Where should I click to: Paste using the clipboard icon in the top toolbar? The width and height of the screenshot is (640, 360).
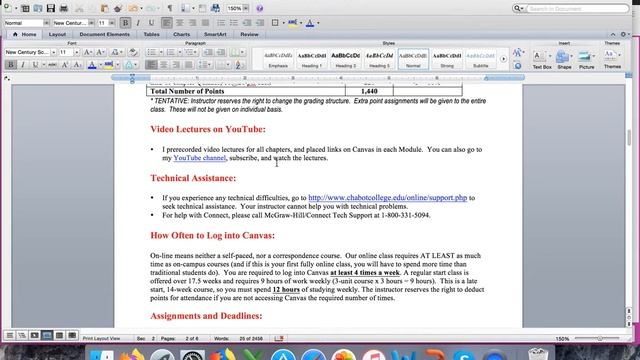coord(104,8)
